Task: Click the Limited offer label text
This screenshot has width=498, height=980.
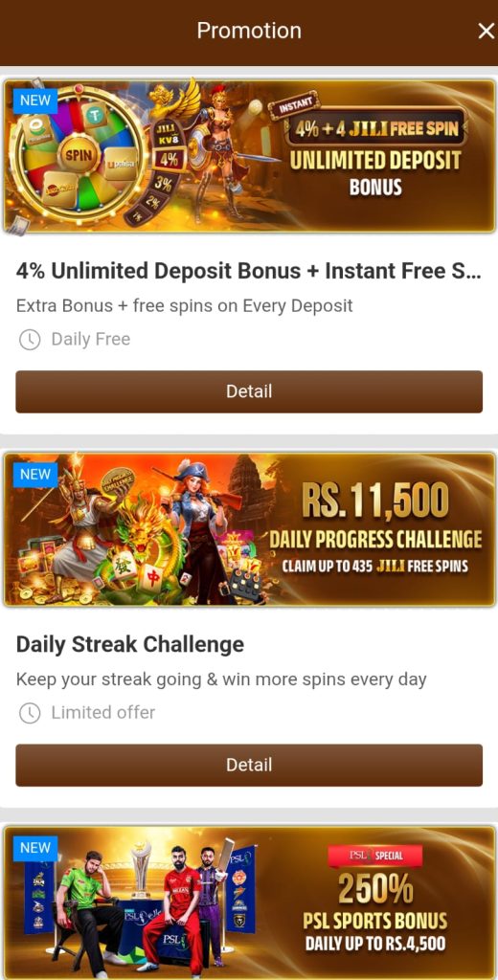Action: [103, 712]
